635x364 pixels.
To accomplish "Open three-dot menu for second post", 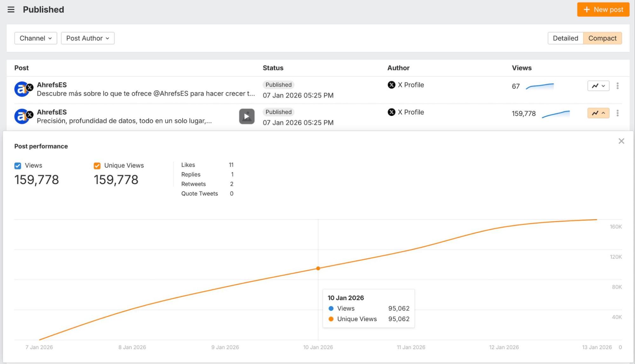I will click(x=617, y=113).
